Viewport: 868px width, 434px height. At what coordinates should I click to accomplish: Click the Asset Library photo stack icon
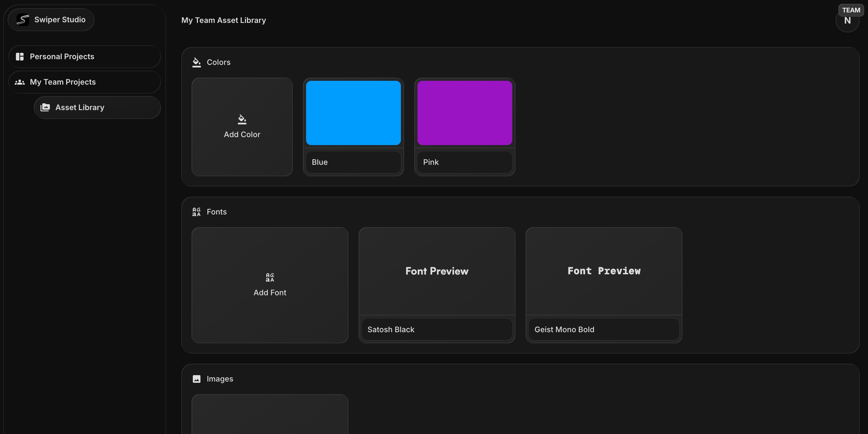coord(45,108)
